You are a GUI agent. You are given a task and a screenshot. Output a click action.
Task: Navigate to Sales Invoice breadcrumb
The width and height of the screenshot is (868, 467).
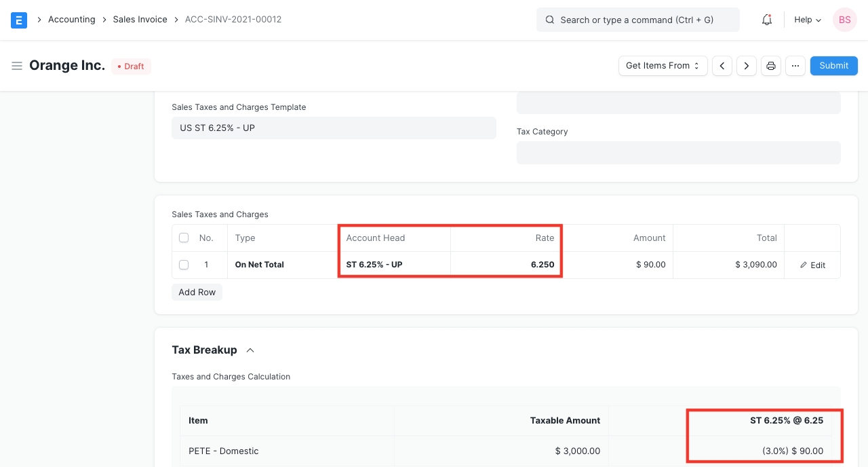tap(140, 20)
